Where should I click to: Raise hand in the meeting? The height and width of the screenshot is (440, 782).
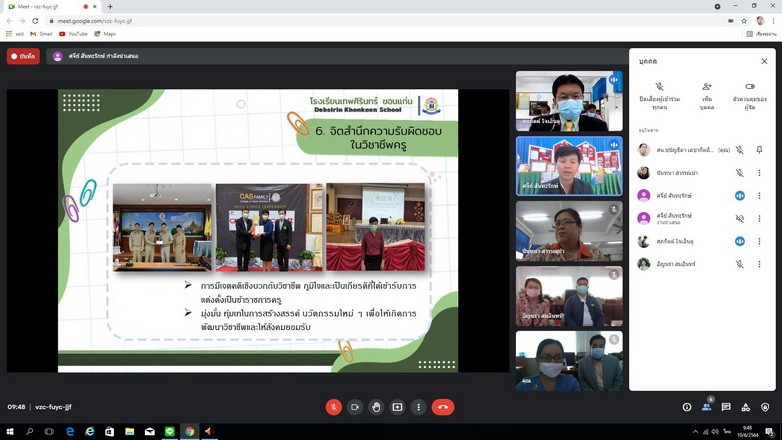376,407
